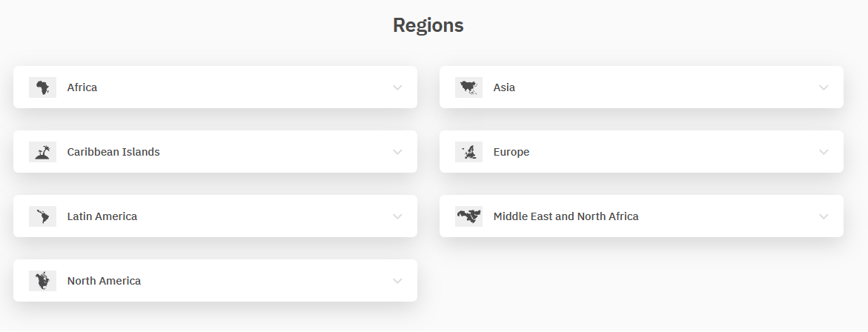This screenshot has width=868, height=332.
Task: Click the North America map icon
Action: click(43, 281)
